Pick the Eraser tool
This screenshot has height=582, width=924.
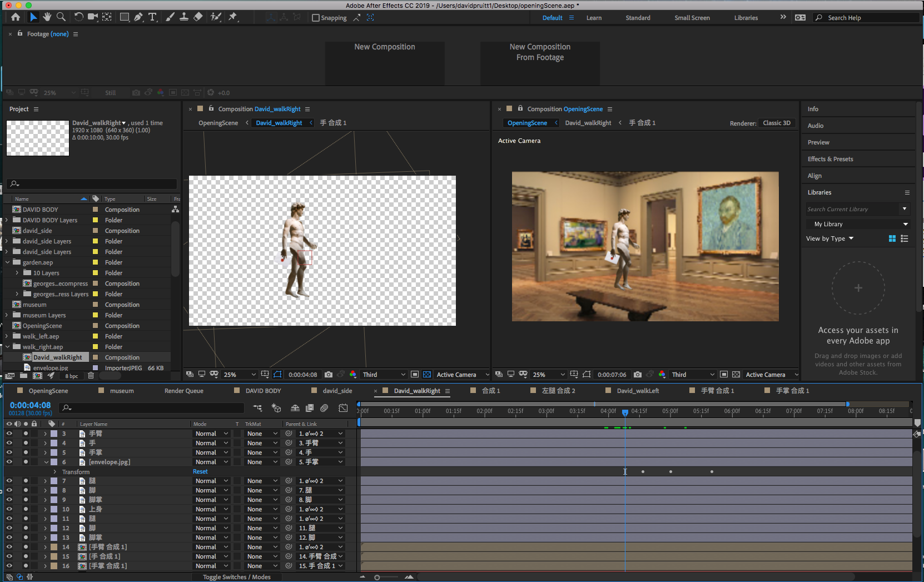click(198, 17)
